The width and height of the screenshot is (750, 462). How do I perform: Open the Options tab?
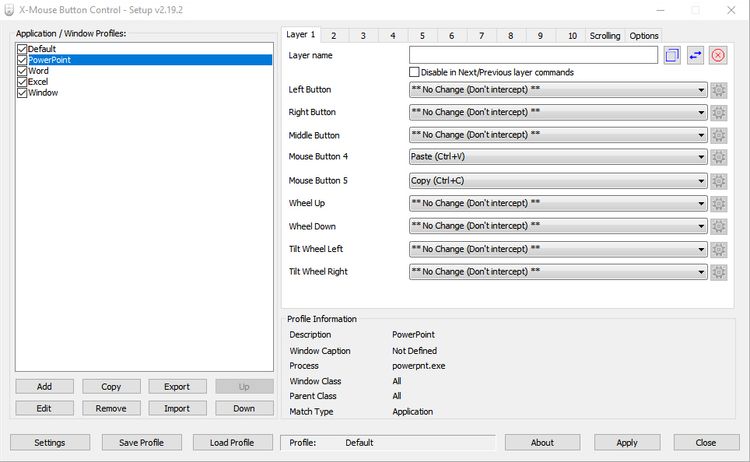coord(644,36)
